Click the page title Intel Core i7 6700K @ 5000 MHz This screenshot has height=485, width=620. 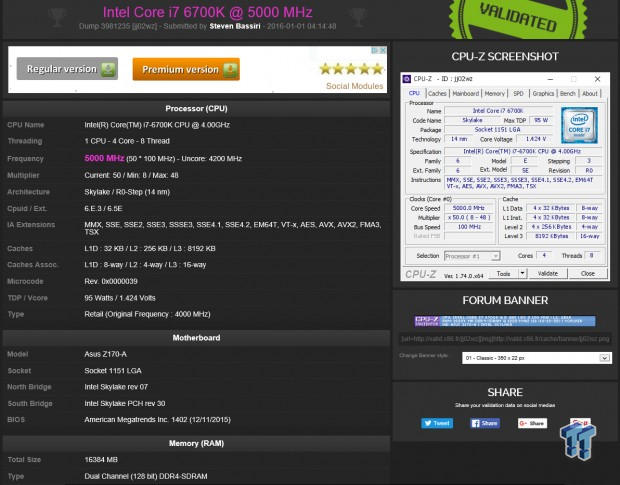point(208,12)
